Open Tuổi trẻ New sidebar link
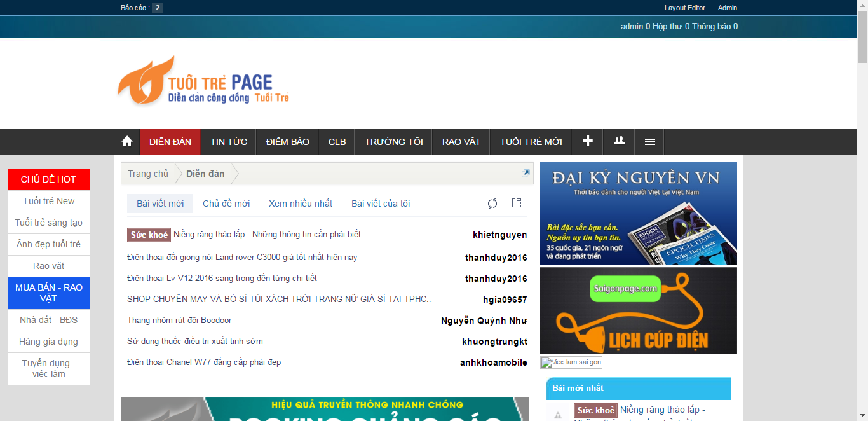Viewport: 868px width, 421px height. pyautogui.click(x=49, y=201)
